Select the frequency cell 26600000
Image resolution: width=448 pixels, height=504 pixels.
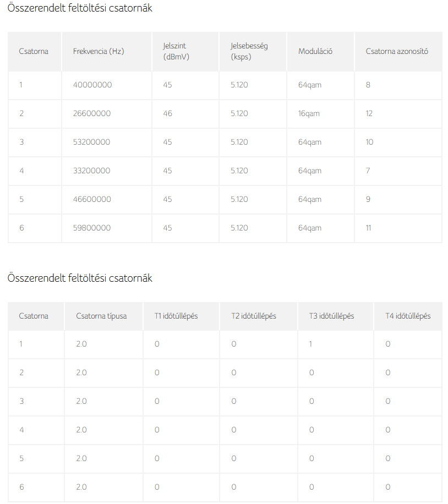[92, 113]
